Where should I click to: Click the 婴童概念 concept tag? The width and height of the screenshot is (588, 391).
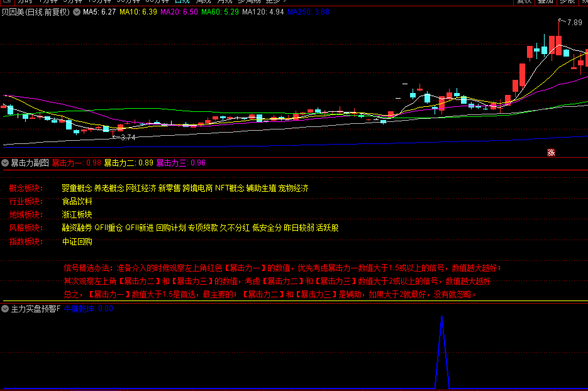pos(77,188)
